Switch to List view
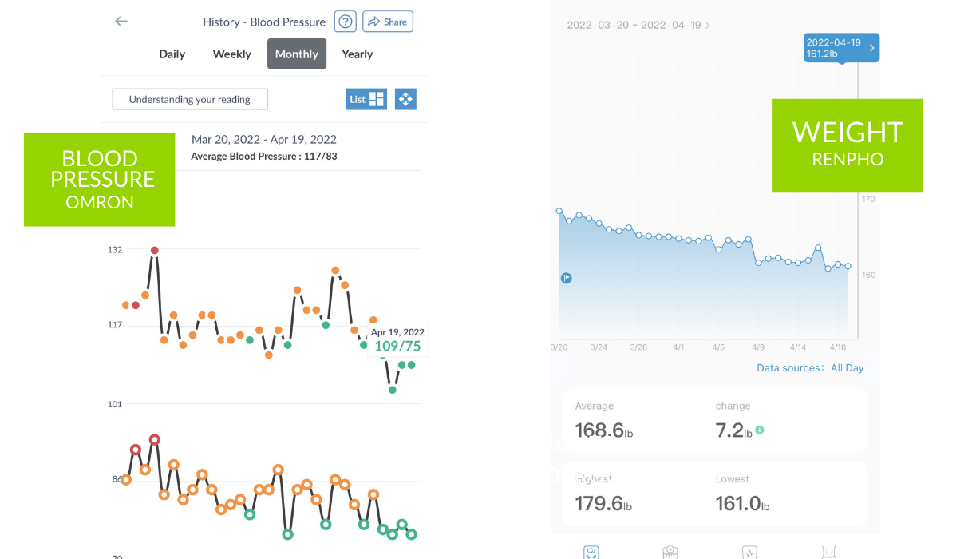The height and width of the screenshot is (559, 980). tap(367, 99)
